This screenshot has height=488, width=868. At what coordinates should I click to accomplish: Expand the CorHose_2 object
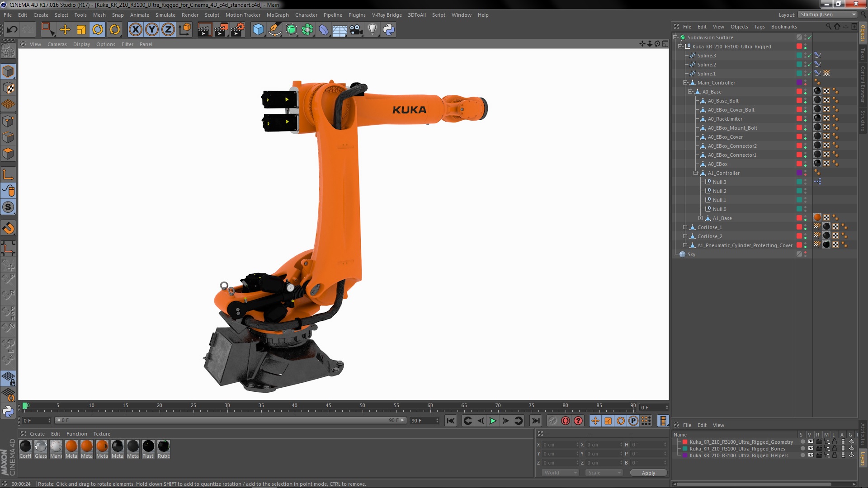pos(685,236)
